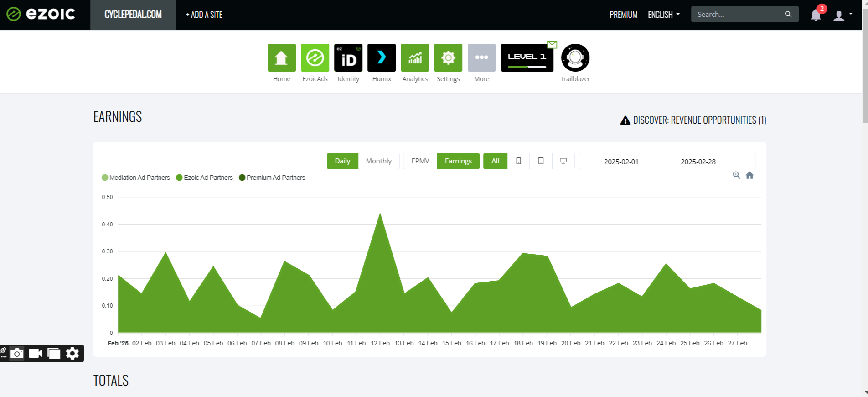Take a screenshot with camera icon

(x=17, y=354)
